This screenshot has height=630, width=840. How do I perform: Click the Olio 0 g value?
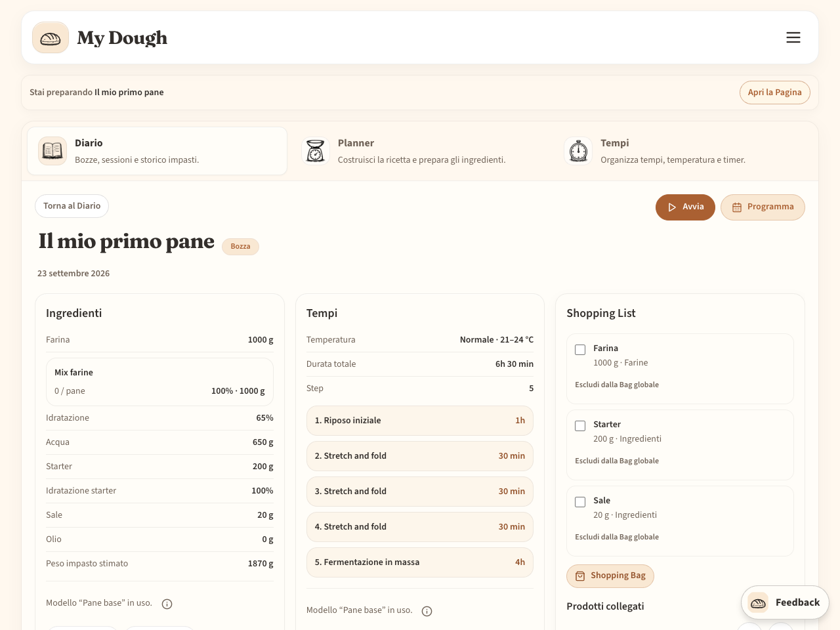click(268, 539)
